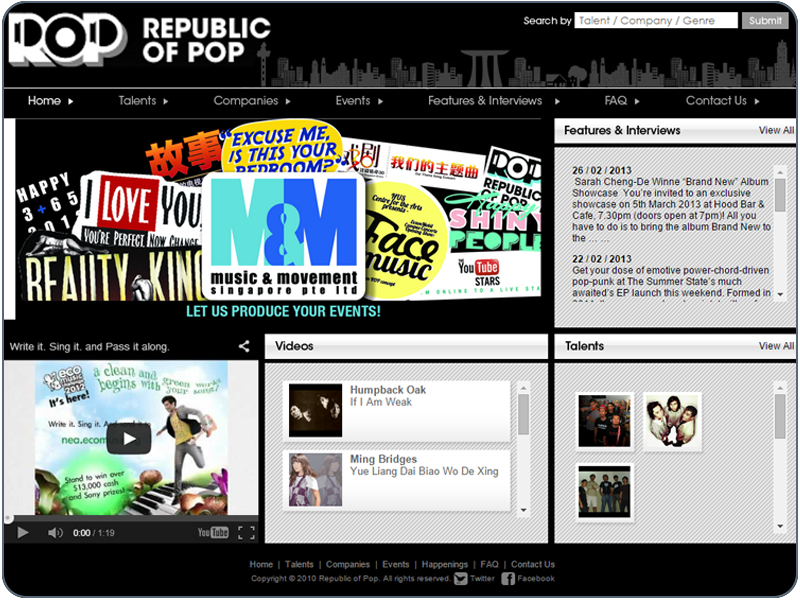Open the Companies navigation menu item

point(246,101)
